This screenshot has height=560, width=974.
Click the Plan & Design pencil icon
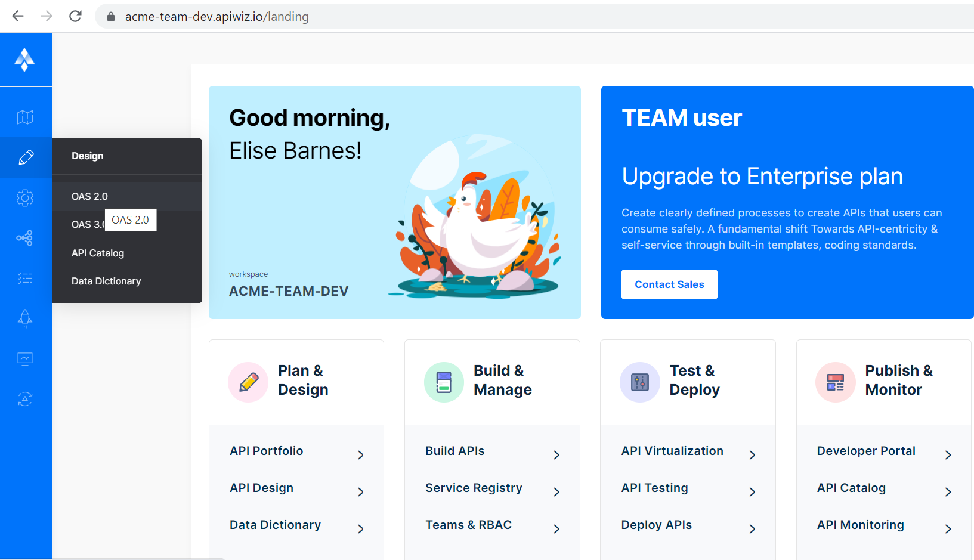pyautogui.click(x=248, y=382)
